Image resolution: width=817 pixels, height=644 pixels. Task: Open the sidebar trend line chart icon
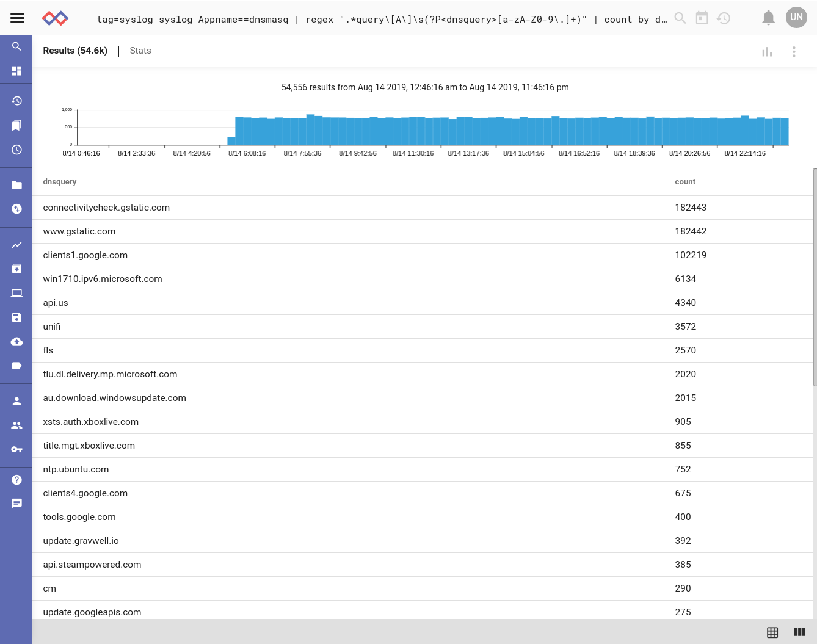pos(16,245)
